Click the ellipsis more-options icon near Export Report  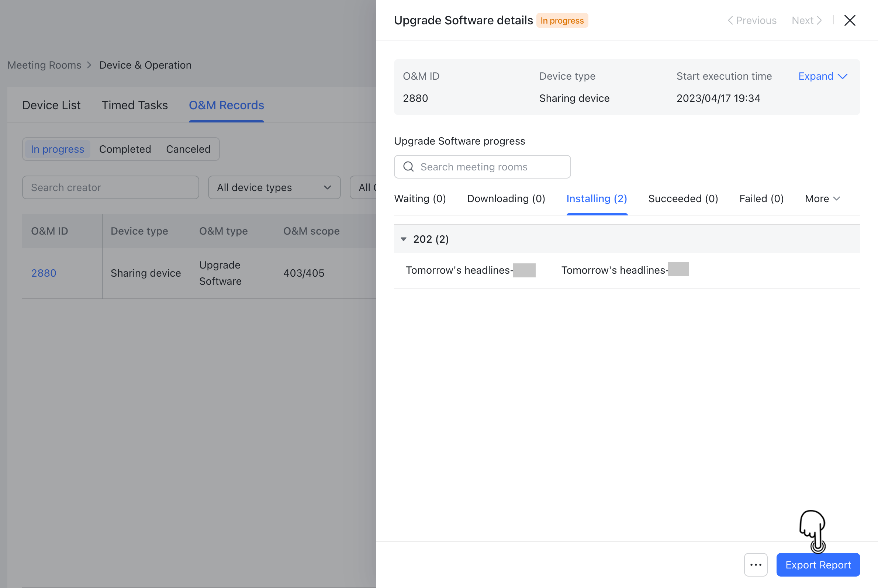point(756,565)
